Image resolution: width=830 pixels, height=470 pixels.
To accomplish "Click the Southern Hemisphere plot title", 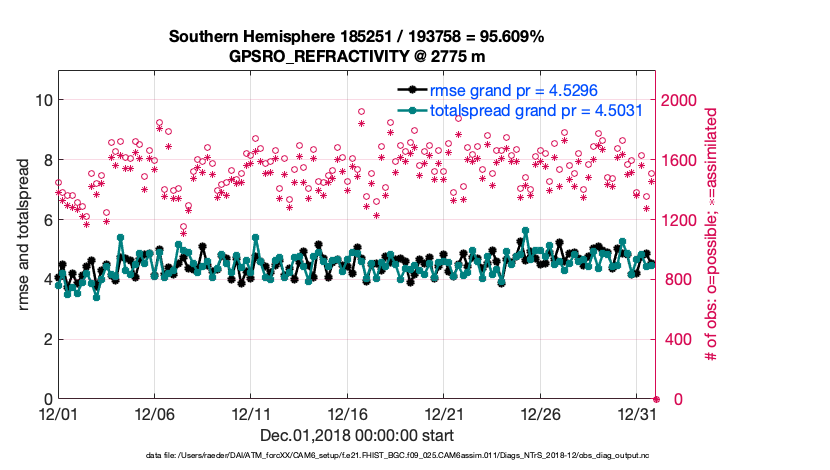I will tap(356, 37).
